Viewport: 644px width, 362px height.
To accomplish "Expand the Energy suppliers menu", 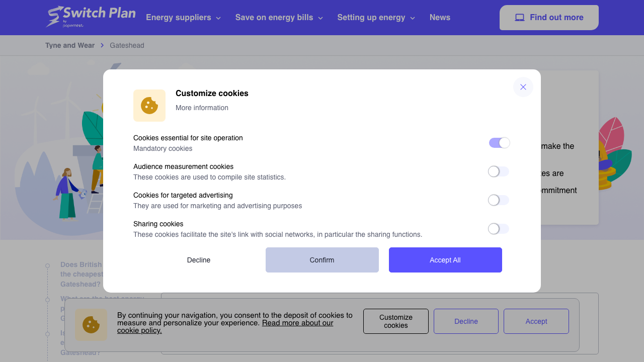I will tap(183, 17).
